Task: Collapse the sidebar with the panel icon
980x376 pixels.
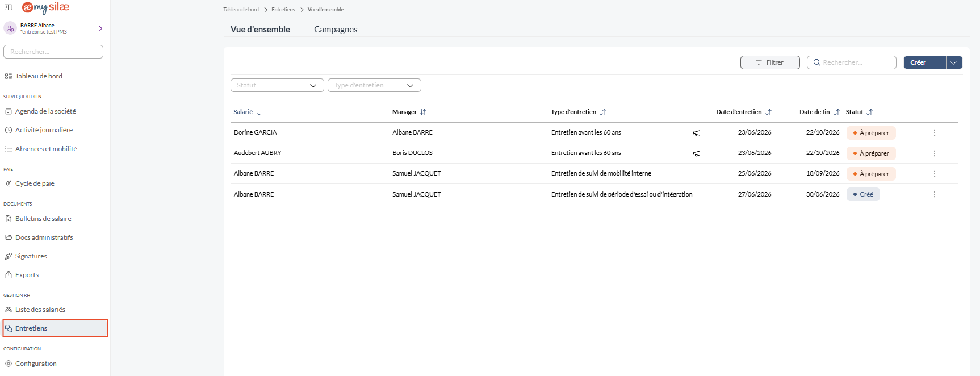Action: click(x=9, y=7)
